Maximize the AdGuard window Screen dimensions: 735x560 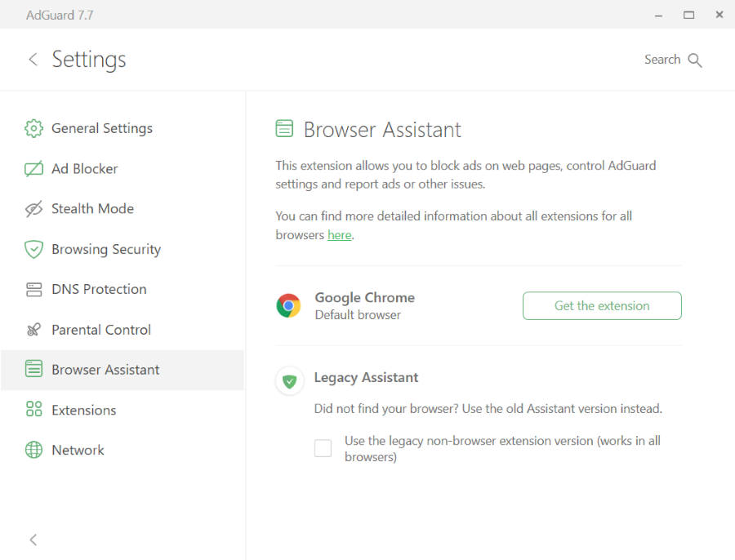688,15
